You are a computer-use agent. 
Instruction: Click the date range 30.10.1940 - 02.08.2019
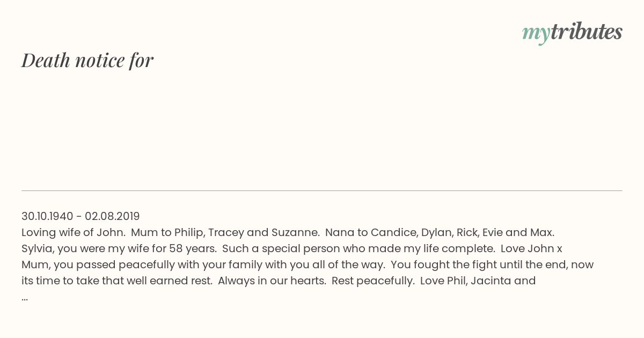click(80, 216)
